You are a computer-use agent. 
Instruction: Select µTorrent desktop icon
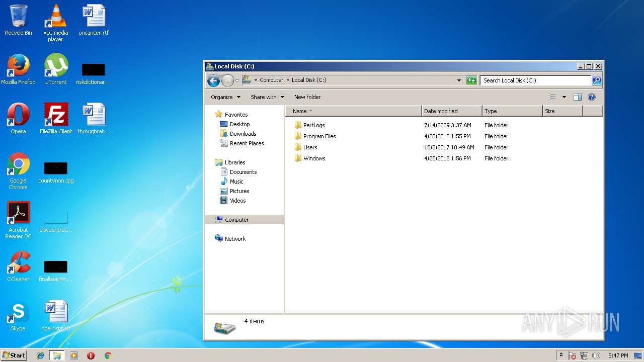(56, 69)
